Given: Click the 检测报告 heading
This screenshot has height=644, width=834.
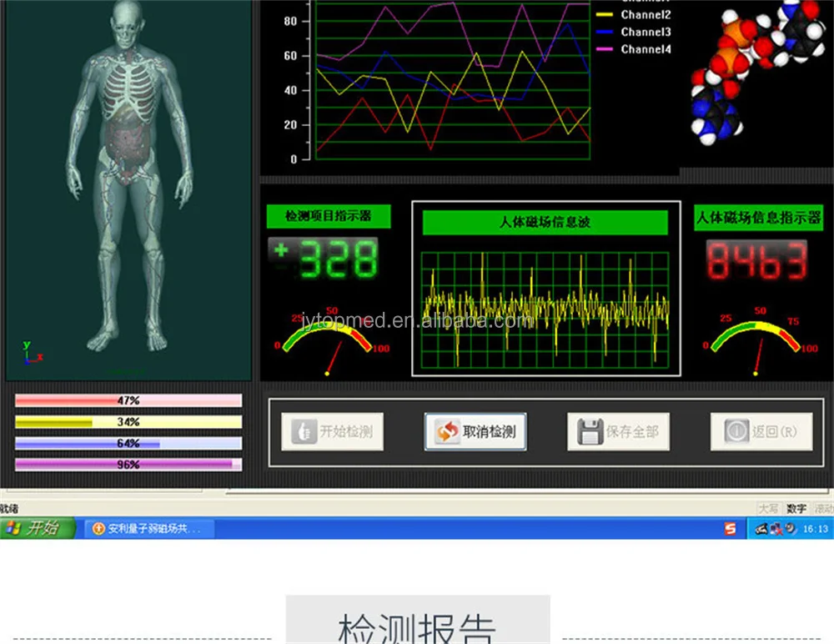Looking at the screenshot, I should [418, 627].
